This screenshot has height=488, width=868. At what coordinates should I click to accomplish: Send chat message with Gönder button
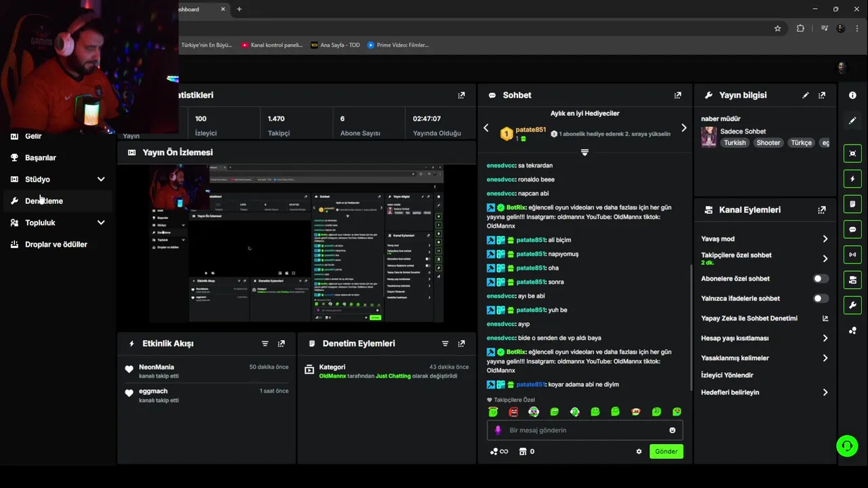(x=666, y=451)
